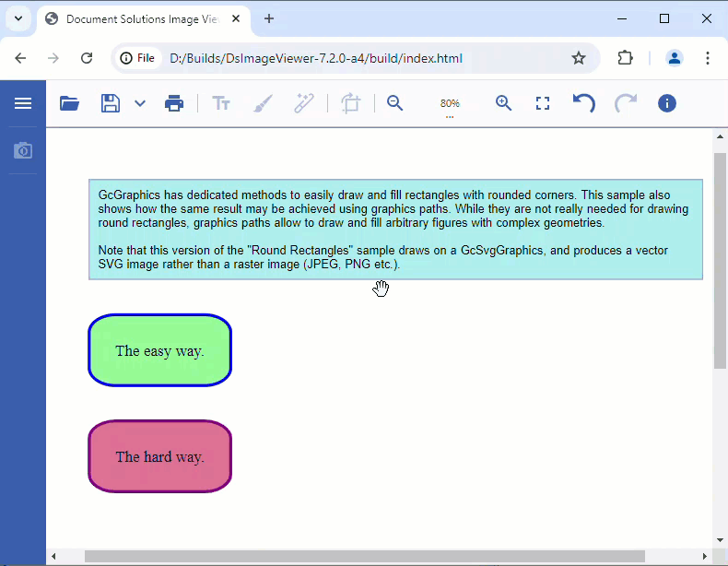Open the About info icon
This screenshot has width=728, height=566.
click(666, 103)
